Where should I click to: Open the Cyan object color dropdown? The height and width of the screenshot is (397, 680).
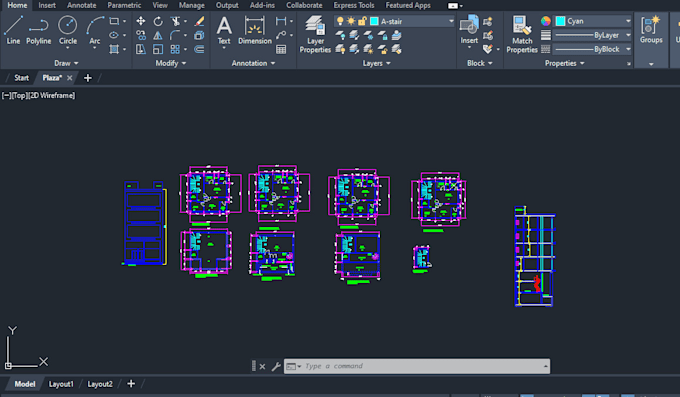(628, 21)
